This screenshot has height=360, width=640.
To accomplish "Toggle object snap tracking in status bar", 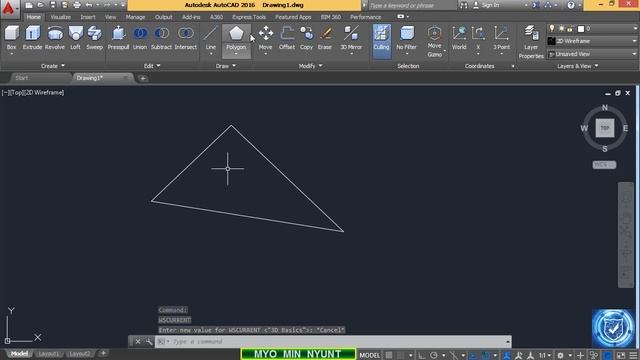I will click(x=473, y=355).
